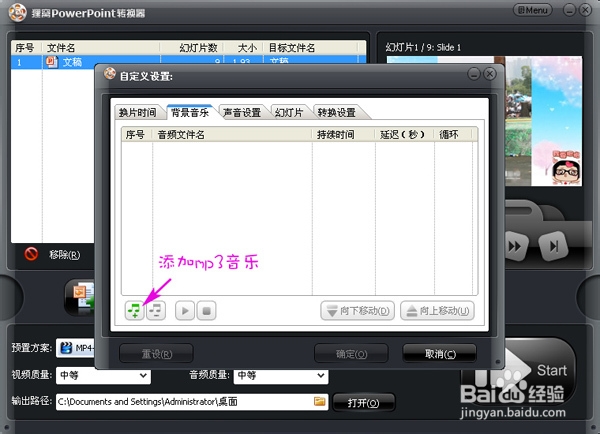
Task: Click the 幻灯片数 column header
Action: [x=192, y=48]
